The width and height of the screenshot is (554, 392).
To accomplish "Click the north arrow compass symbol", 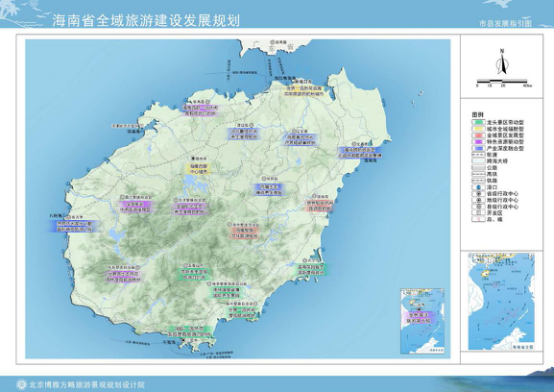I will click(x=502, y=62).
